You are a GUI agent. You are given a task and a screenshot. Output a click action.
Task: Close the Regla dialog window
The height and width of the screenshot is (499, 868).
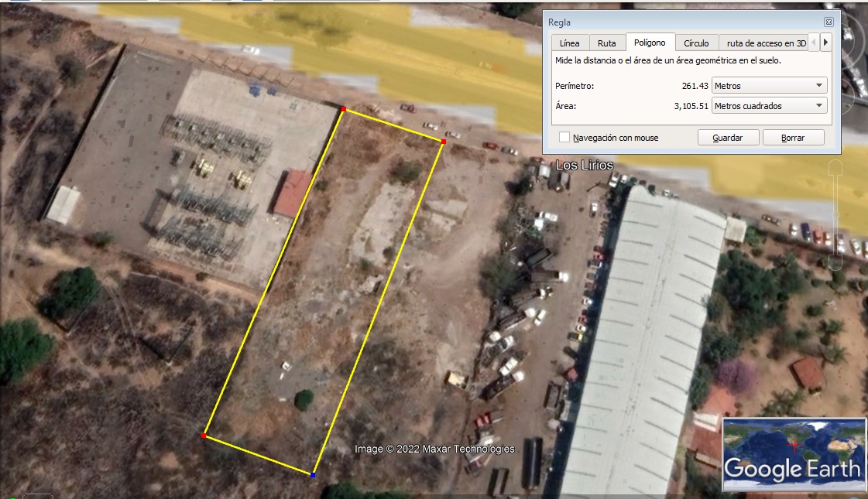[829, 22]
